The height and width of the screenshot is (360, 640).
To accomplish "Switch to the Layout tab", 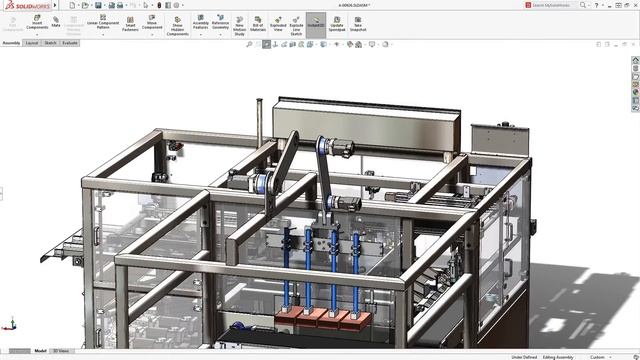I will (32, 43).
